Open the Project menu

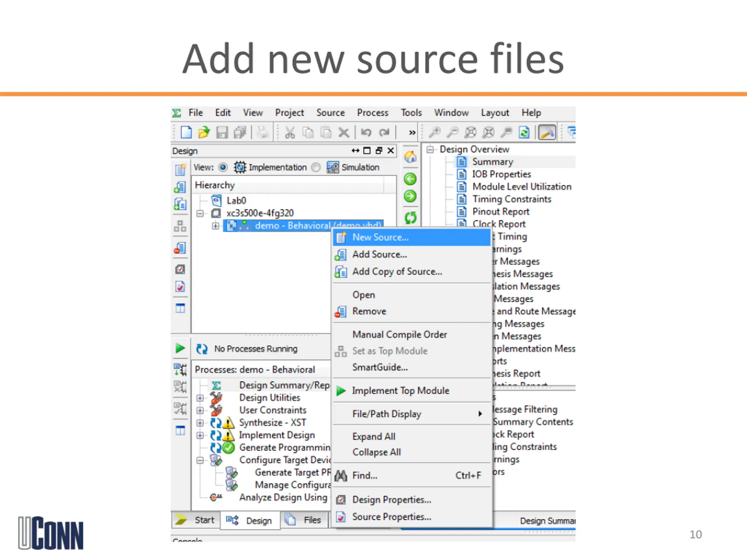click(x=289, y=113)
